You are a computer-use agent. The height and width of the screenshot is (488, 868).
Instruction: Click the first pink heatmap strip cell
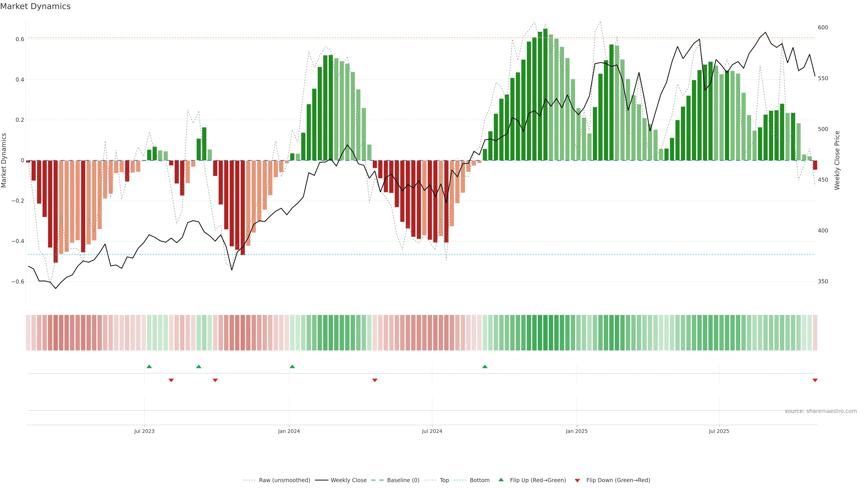coord(28,333)
